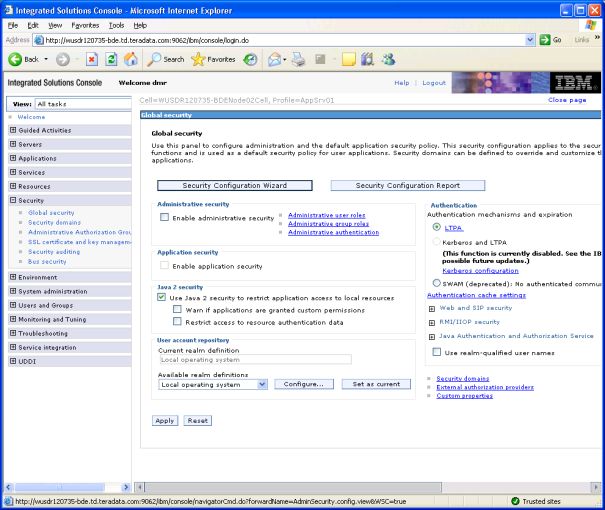Open Authentication cache settings link
This screenshot has width=605, height=510.
[476, 295]
